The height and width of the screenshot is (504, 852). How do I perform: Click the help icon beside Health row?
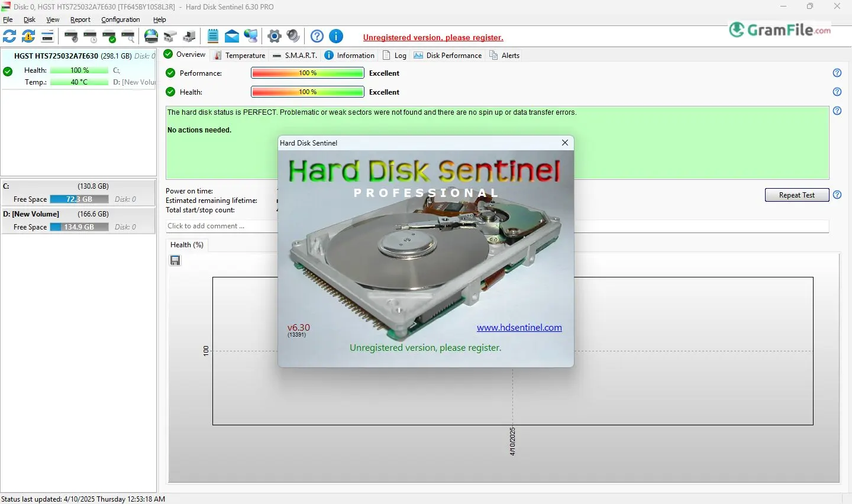[x=837, y=92]
